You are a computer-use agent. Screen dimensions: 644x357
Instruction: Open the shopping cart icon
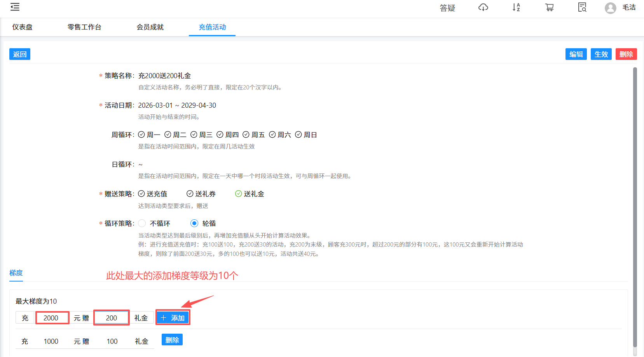pyautogui.click(x=549, y=7)
